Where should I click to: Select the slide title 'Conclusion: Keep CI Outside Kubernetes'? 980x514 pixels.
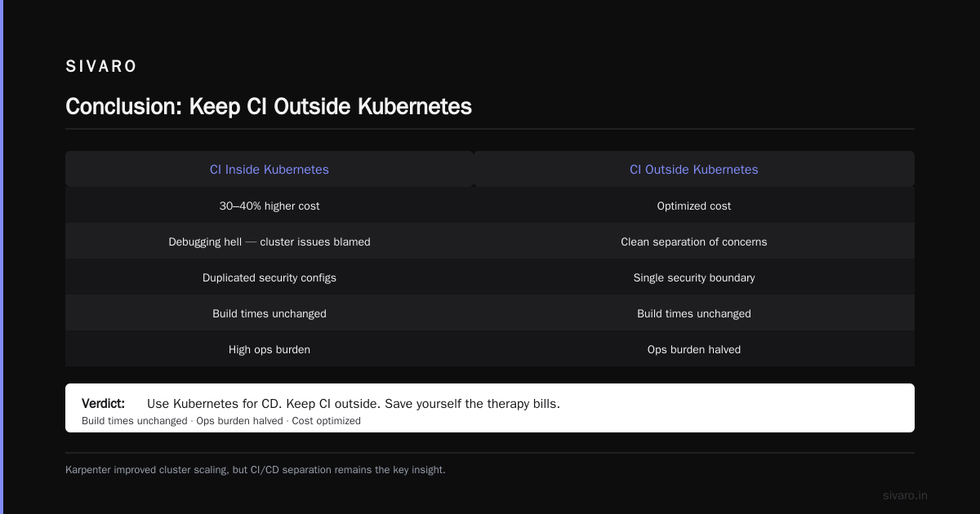pyautogui.click(x=269, y=107)
